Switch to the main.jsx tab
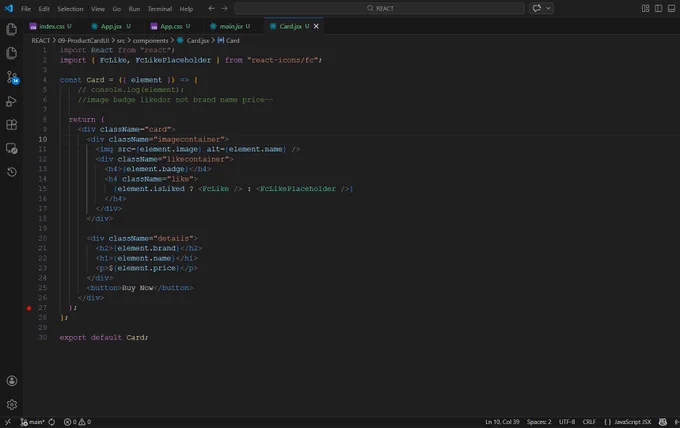 tap(231, 26)
